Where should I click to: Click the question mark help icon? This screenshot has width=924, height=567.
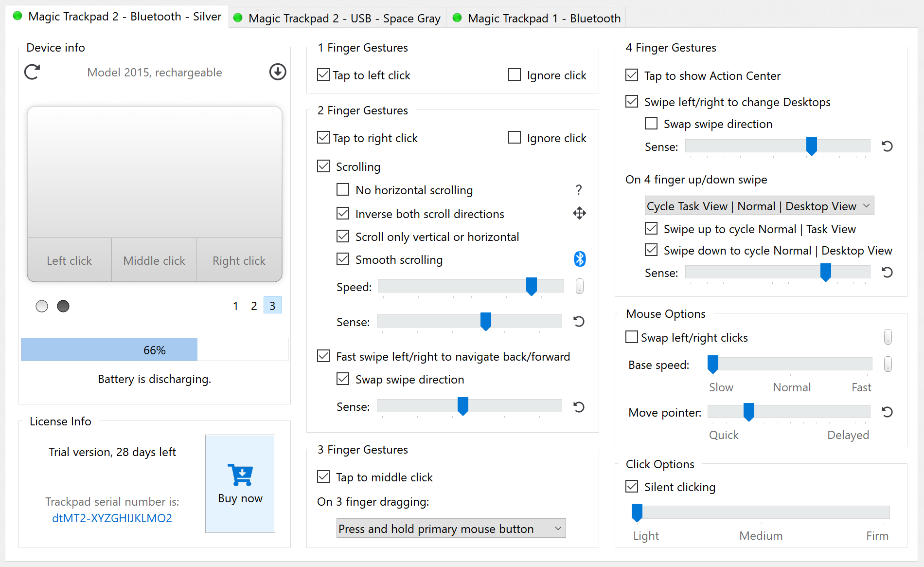point(579,189)
